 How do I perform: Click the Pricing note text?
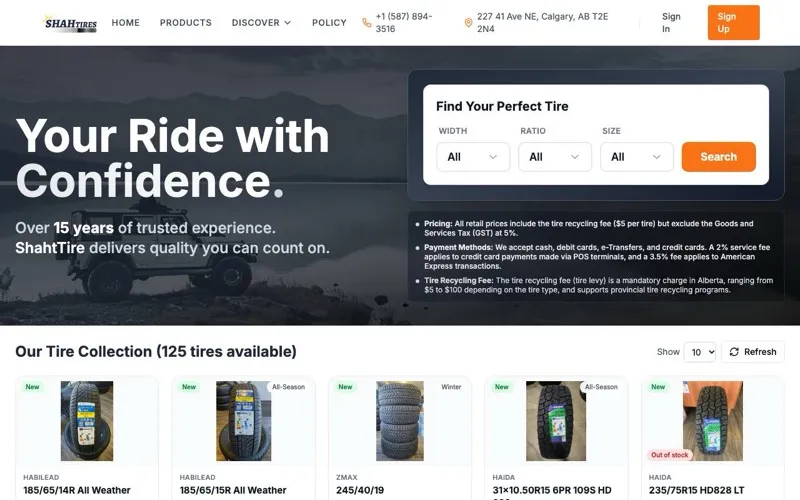[588, 228]
